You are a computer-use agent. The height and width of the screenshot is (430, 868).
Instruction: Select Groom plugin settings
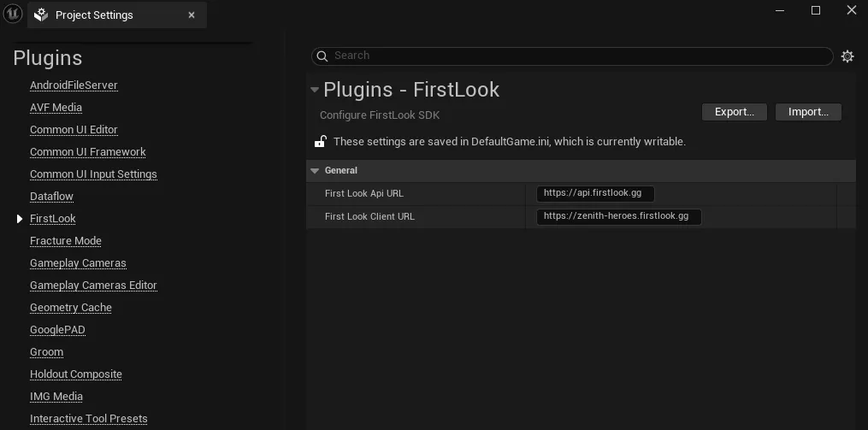(46, 352)
